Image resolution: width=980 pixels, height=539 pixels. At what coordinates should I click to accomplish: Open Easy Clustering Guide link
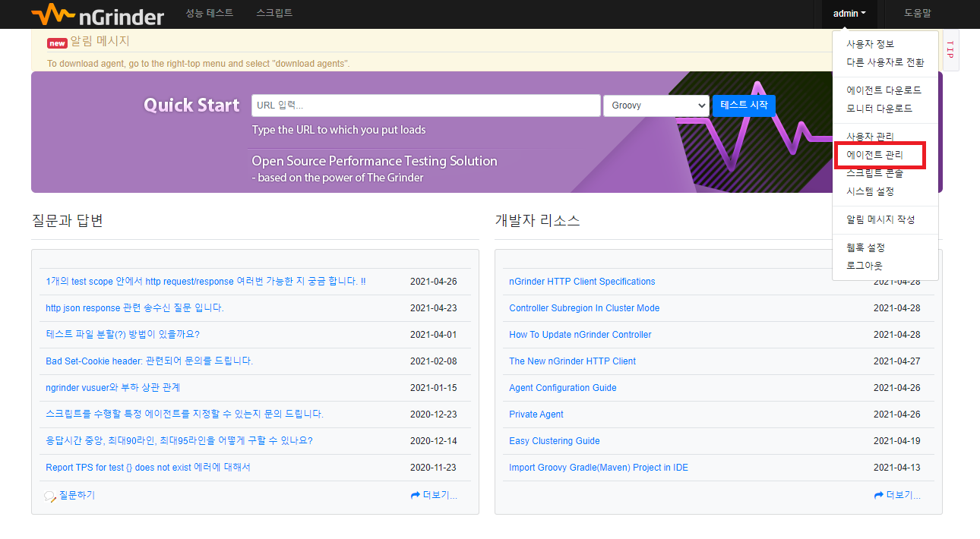[555, 441]
